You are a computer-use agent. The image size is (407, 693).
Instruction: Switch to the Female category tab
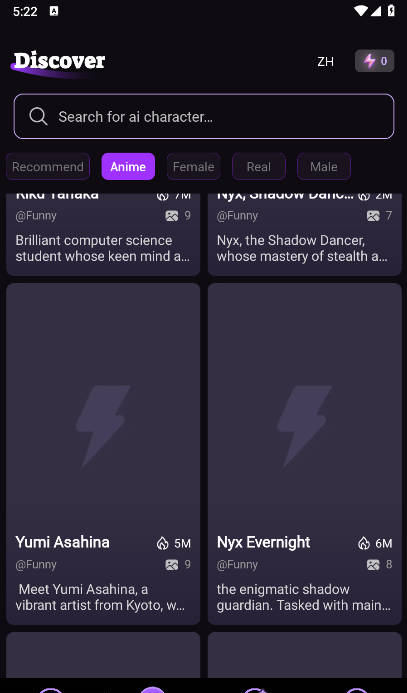coord(194,167)
